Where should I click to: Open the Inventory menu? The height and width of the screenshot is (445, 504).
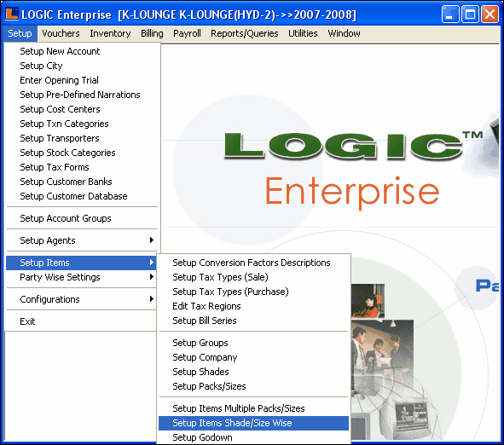110,33
